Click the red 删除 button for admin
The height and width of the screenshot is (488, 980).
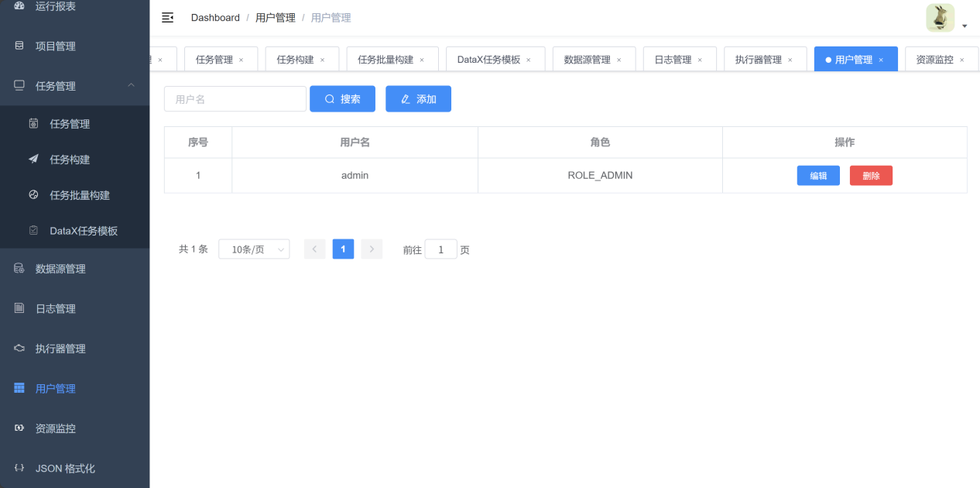point(871,176)
